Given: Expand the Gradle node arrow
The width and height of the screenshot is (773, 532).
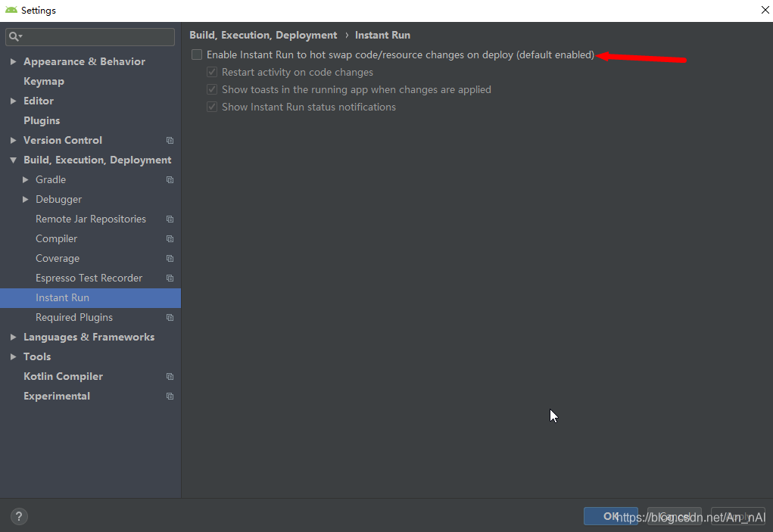Looking at the screenshot, I should [x=26, y=180].
